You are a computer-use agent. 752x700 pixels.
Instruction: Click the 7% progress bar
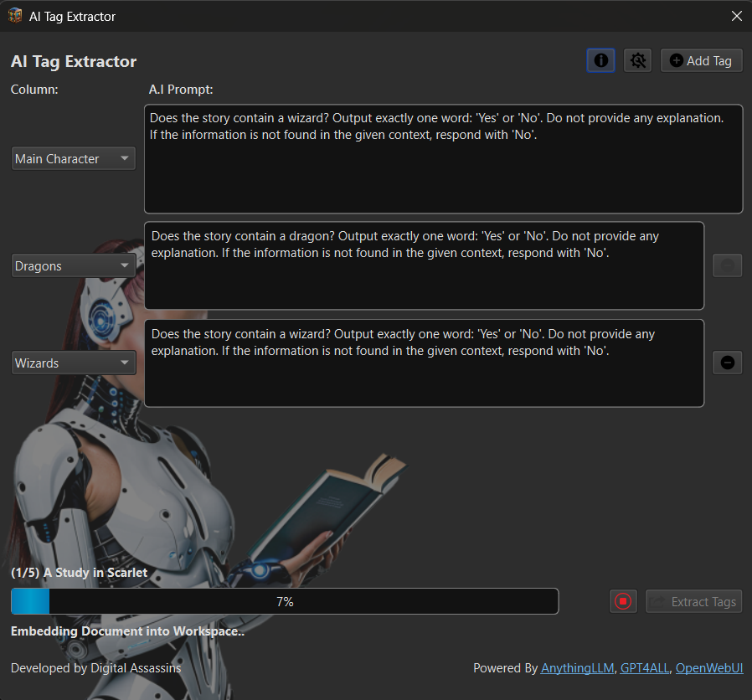tap(285, 601)
